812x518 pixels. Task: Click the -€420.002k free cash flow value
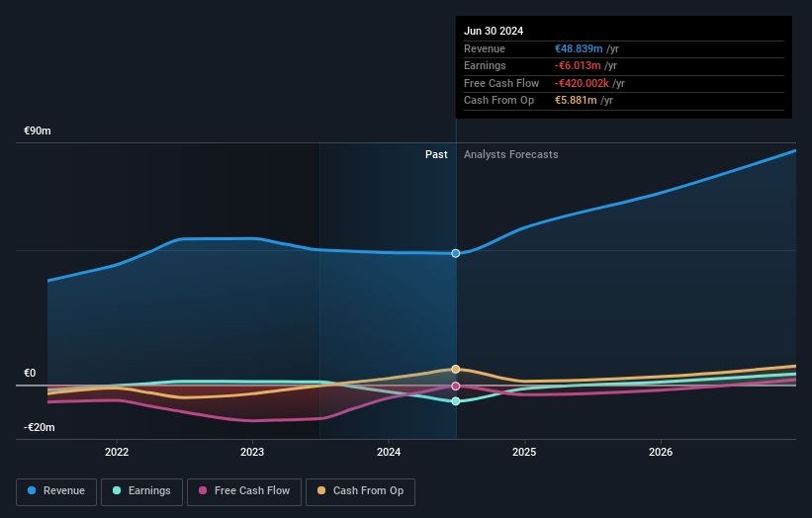tap(583, 83)
